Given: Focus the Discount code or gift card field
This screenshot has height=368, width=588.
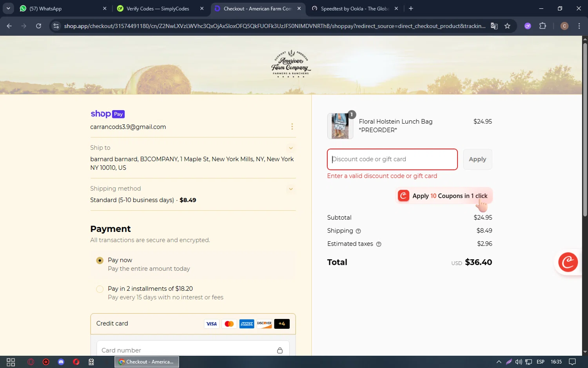Looking at the screenshot, I should pyautogui.click(x=392, y=159).
